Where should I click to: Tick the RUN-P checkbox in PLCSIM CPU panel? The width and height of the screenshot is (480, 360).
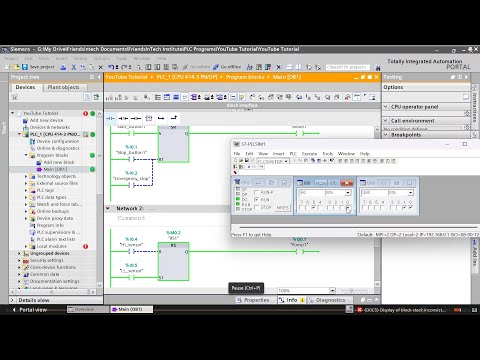point(256,192)
